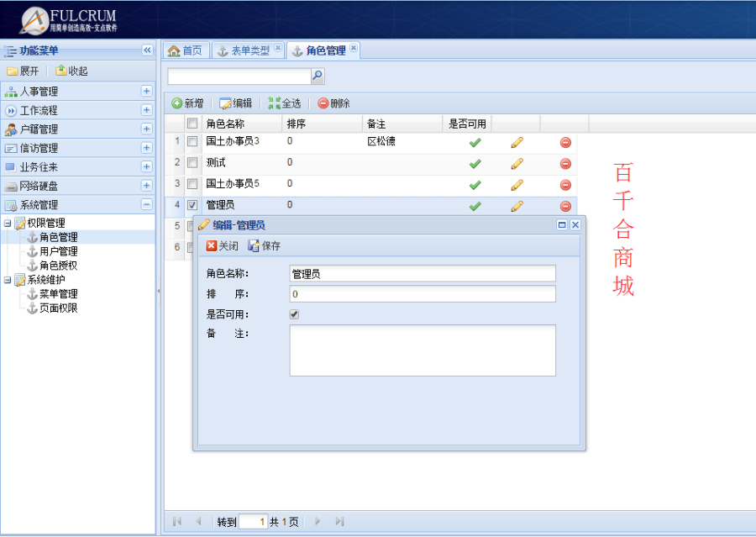The height and width of the screenshot is (537, 756).
Task: Open 角色管理 in the tree
Action: click(58, 237)
